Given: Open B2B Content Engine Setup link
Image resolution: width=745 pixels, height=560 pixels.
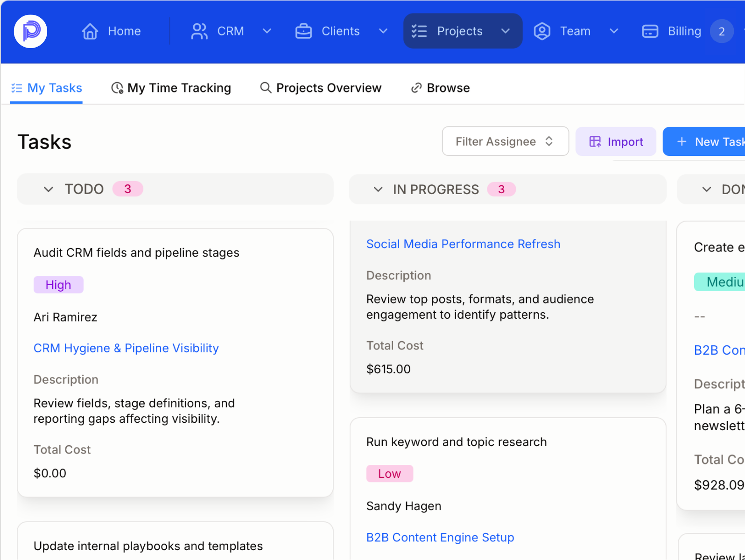Looking at the screenshot, I should pos(440,537).
